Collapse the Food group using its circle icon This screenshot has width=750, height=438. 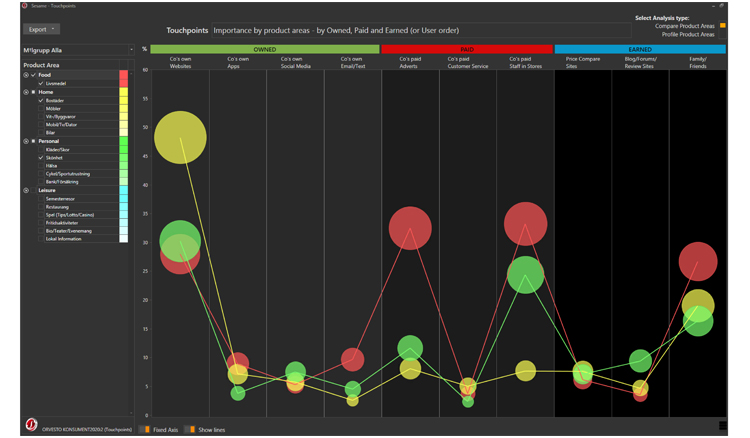coord(26,75)
